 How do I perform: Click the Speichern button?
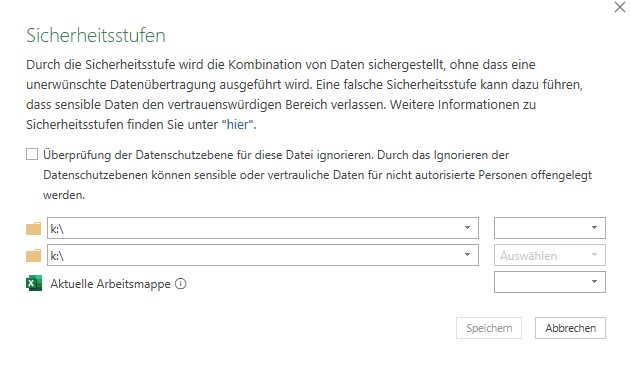489,328
